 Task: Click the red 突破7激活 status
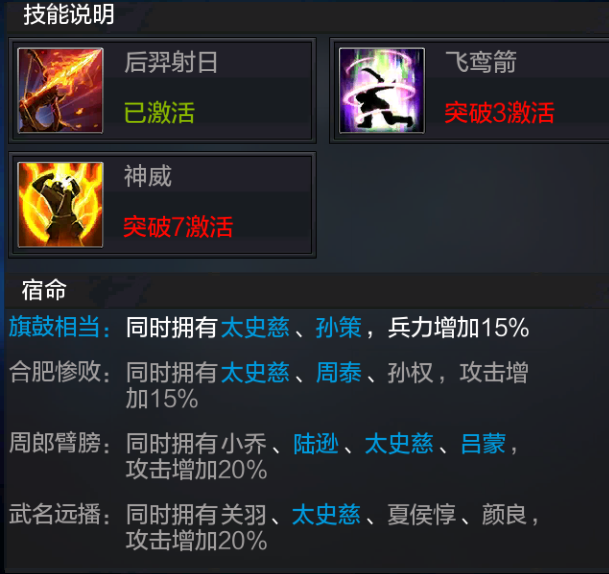[x=178, y=227]
